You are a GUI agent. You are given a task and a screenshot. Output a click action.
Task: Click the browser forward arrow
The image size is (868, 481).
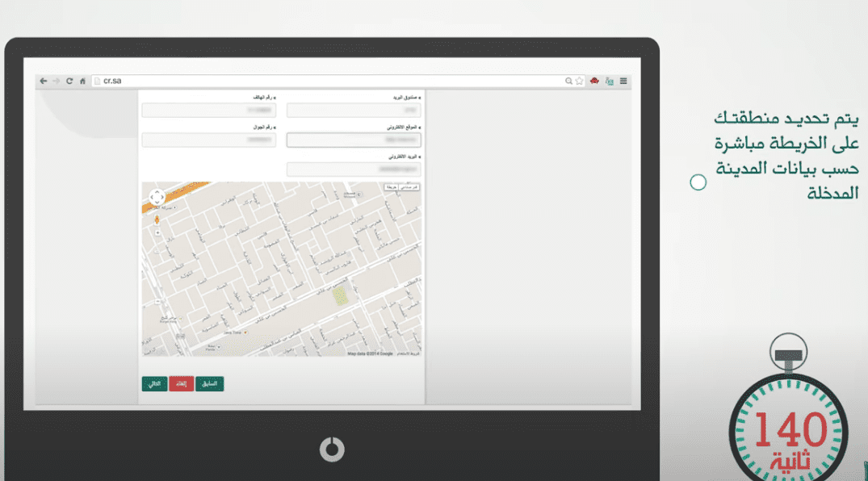[x=56, y=81]
